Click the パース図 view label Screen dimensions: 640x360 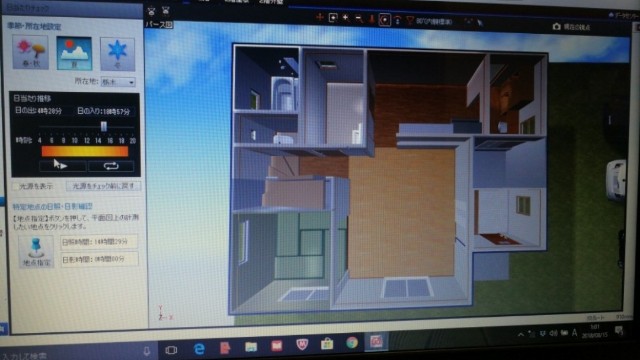coord(159,24)
